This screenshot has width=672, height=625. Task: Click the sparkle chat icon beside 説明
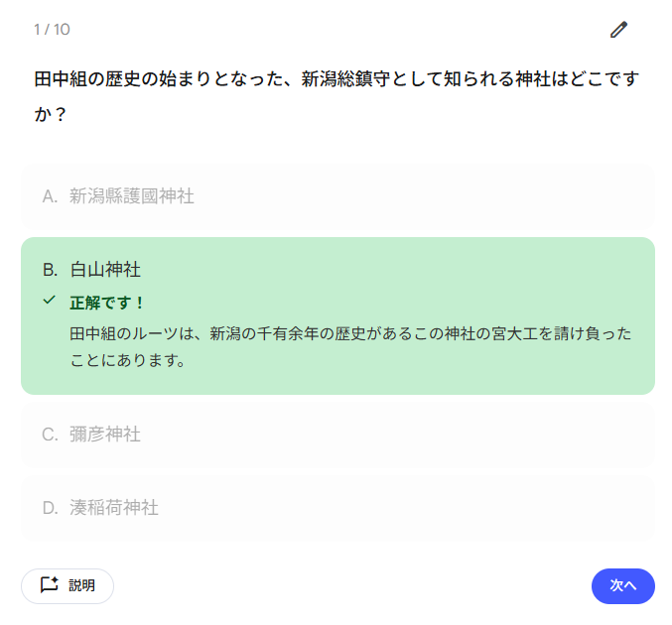pos(49,585)
